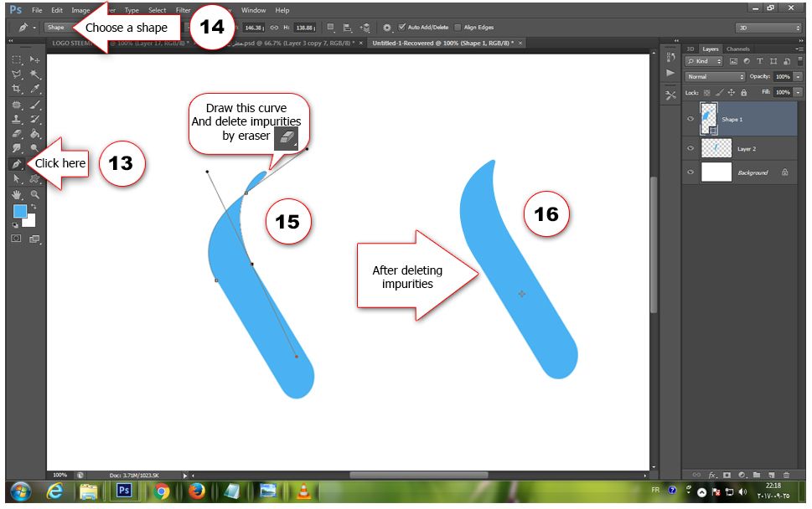The width and height of the screenshot is (812, 509).
Task: Filter for type layers
Action: pos(760,61)
